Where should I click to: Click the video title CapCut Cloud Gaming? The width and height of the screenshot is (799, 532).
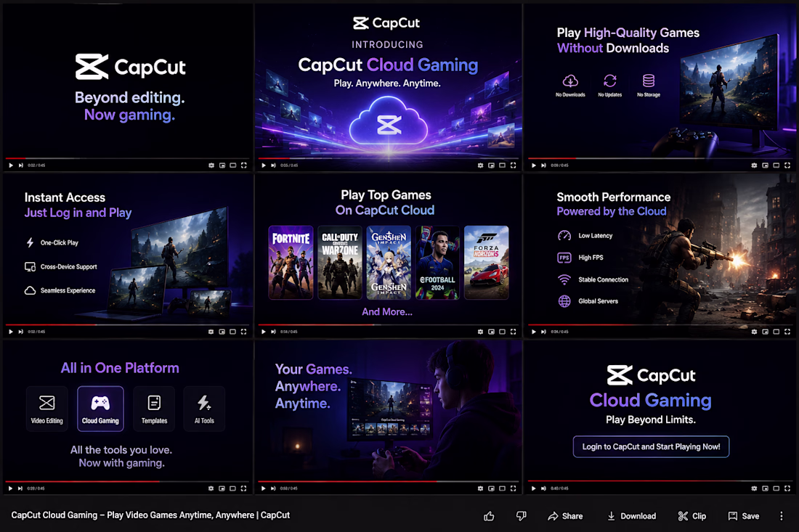coord(150,515)
